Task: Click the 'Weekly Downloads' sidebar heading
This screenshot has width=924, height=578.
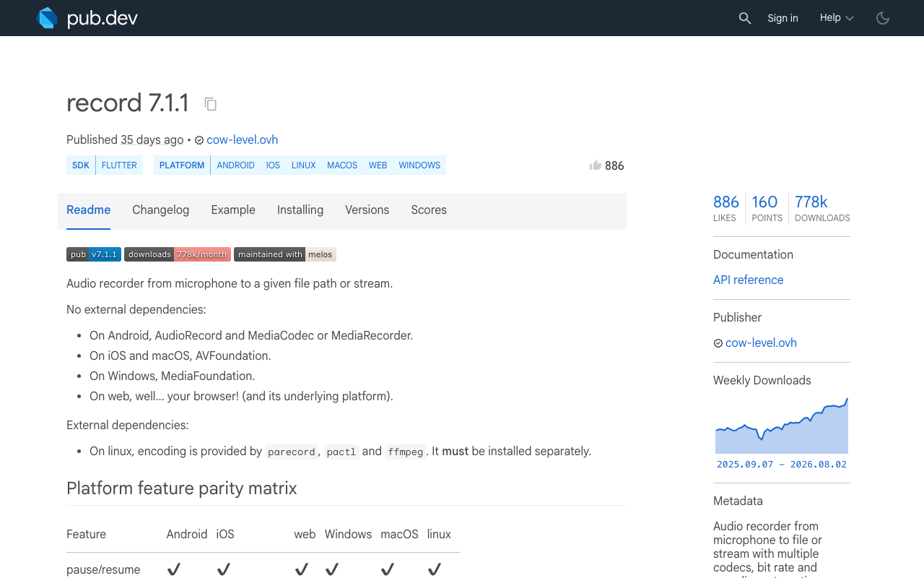Action: click(762, 381)
